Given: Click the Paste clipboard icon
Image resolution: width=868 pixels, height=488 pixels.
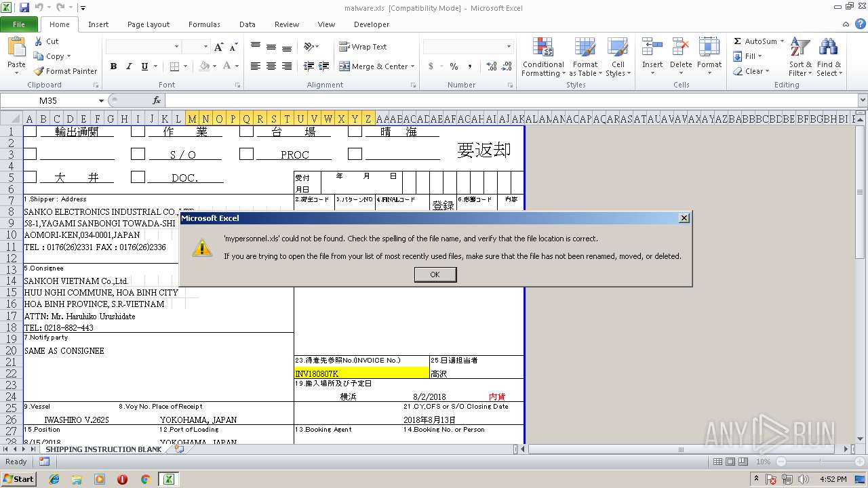Looking at the screenshot, I should (16, 48).
